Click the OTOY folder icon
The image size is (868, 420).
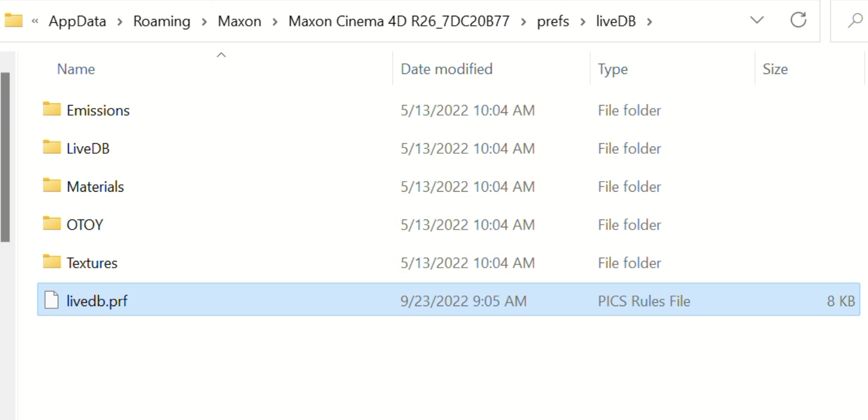[x=51, y=224]
